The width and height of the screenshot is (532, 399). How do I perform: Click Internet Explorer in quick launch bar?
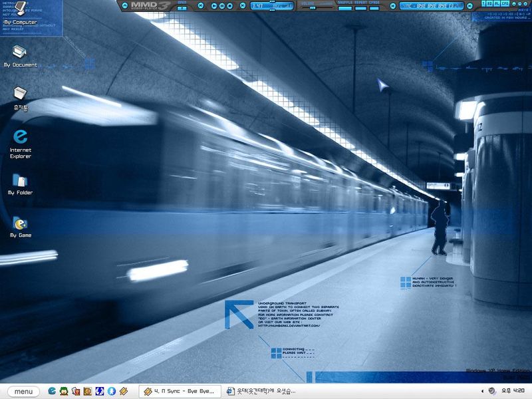[x=52, y=392]
